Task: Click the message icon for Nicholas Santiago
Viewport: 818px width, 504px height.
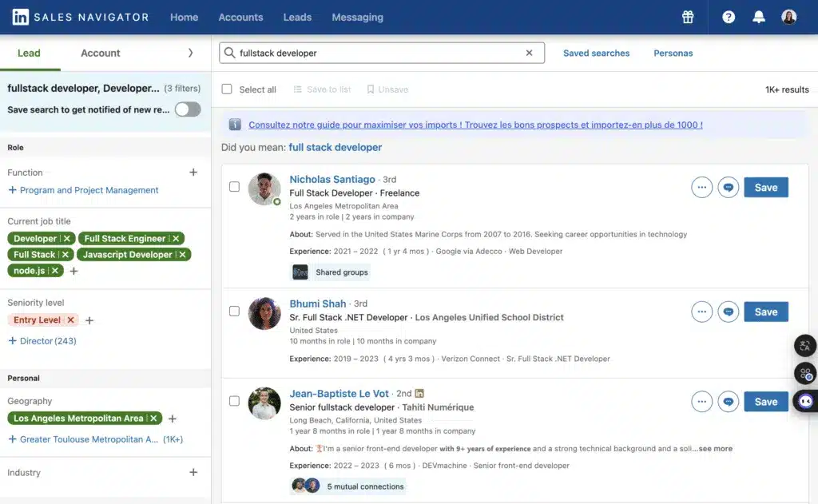Action: point(728,188)
